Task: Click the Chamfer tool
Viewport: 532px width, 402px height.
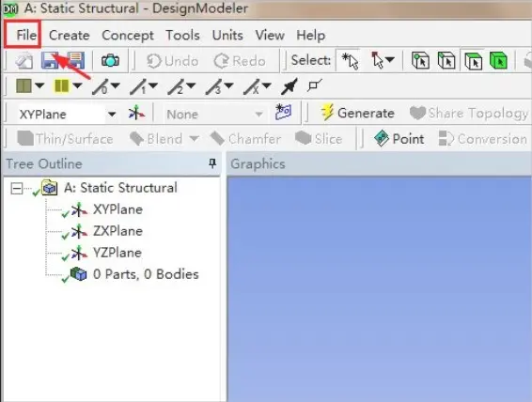Action: click(x=245, y=139)
